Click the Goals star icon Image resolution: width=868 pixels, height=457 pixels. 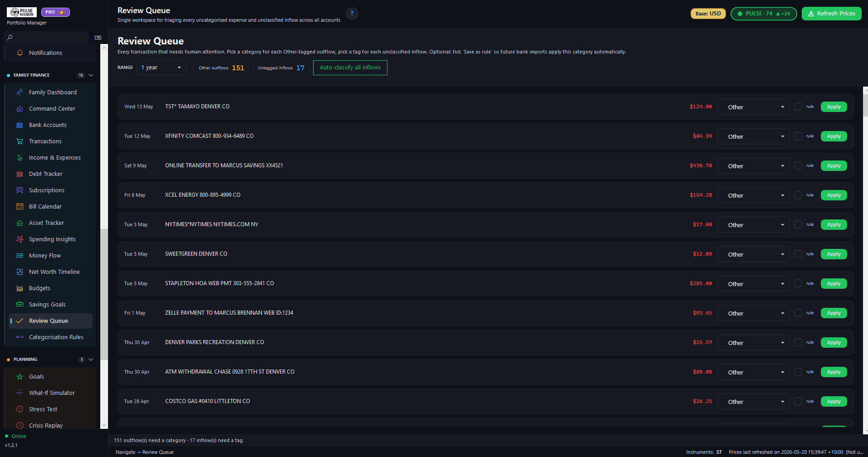coord(20,376)
